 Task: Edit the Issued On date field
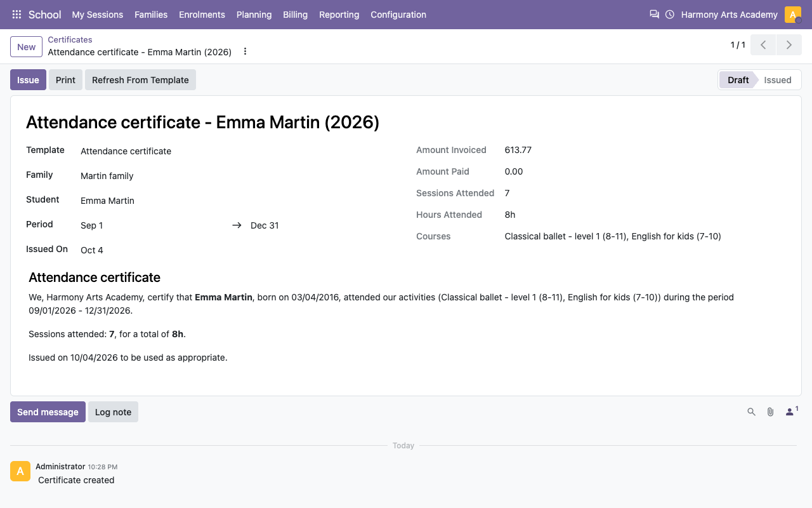pyautogui.click(x=238, y=250)
